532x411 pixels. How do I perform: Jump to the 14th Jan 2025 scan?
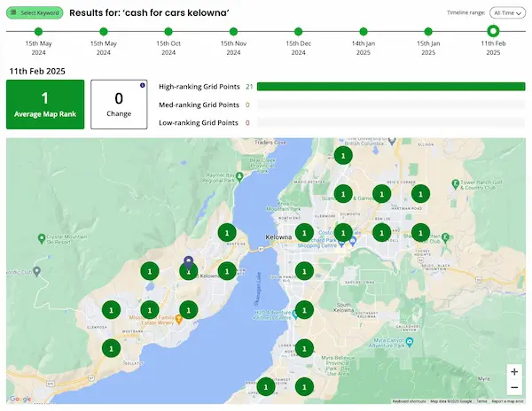click(x=362, y=31)
